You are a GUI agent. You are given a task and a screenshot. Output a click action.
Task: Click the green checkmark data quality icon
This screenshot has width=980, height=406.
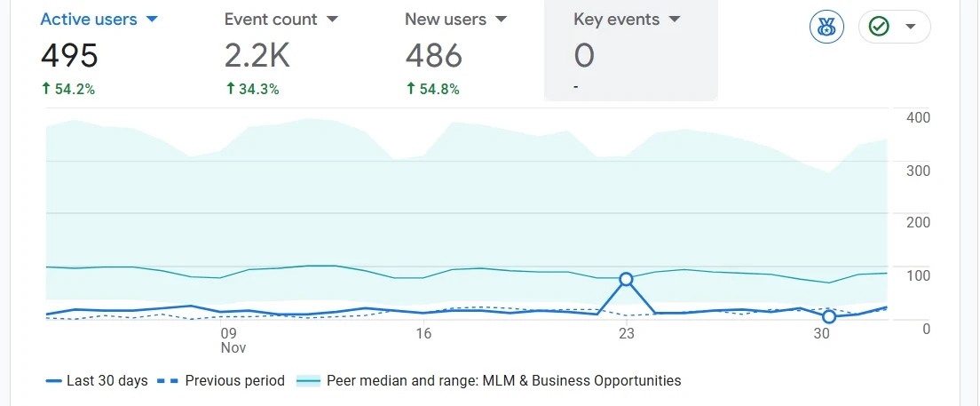click(x=879, y=28)
